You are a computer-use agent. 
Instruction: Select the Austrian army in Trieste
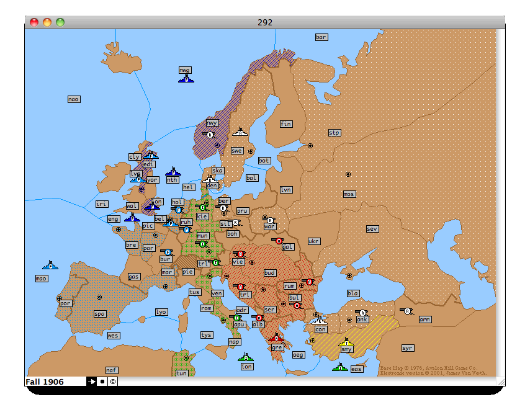click(x=241, y=287)
